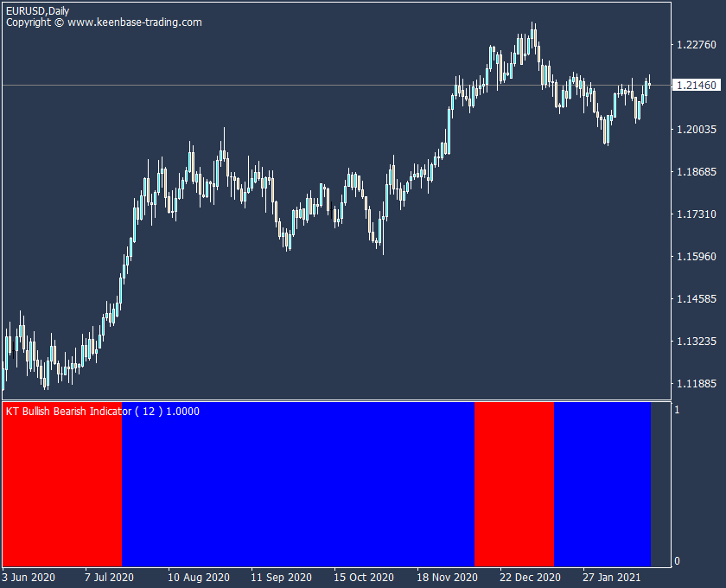
Task: Click the last blue bullish block near January 2021
Action: point(602,484)
